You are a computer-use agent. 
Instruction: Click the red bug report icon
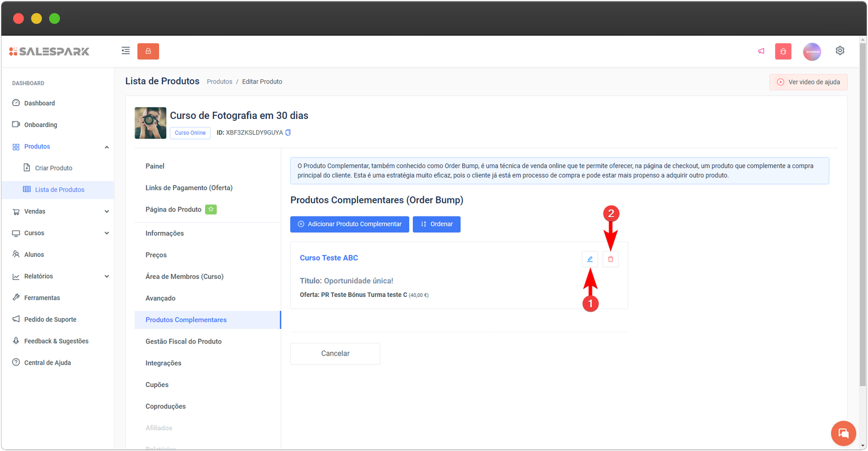pos(783,52)
